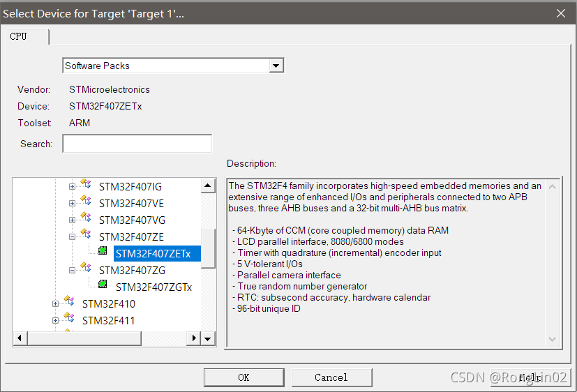Image resolution: width=577 pixels, height=392 pixels.
Task: Expand the STM32F407VE node
Action: coord(72,204)
